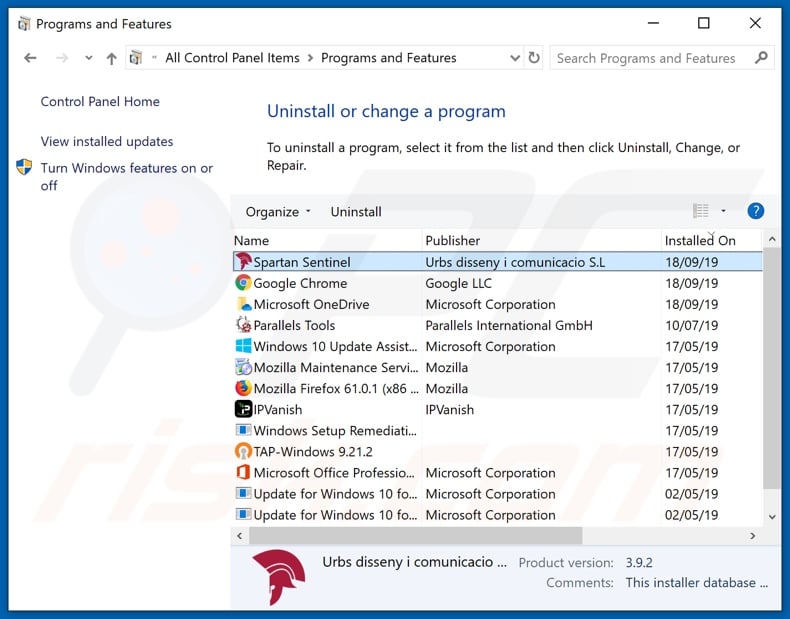Click the address bar Control Panel icon
This screenshot has width=790, height=619.
[x=136, y=58]
